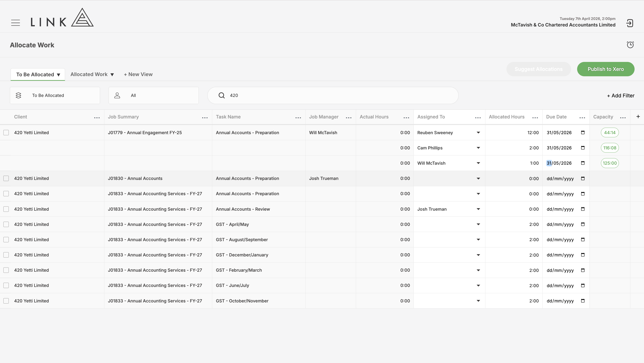Open calendar picker for Annual Accounts - Review row
The height and width of the screenshot is (363, 644).
[x=583, y=209]
